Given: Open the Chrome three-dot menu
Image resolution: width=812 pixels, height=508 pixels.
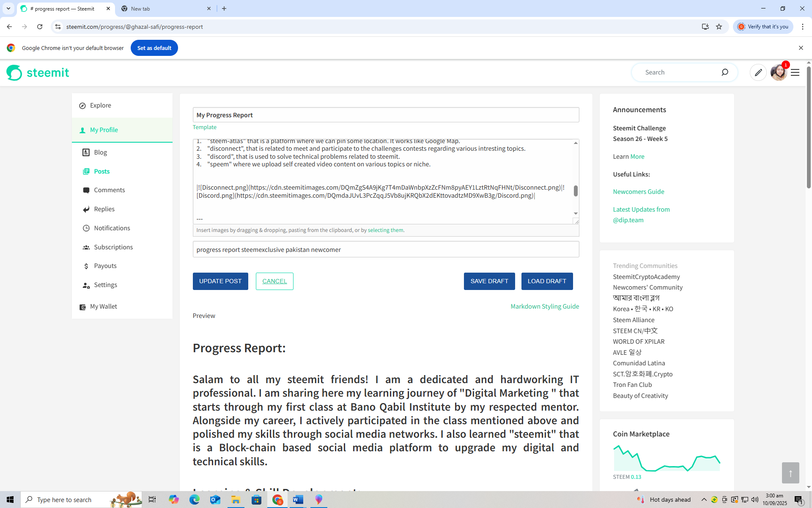Looking at the screenshot, I should (x=802, y=27).
